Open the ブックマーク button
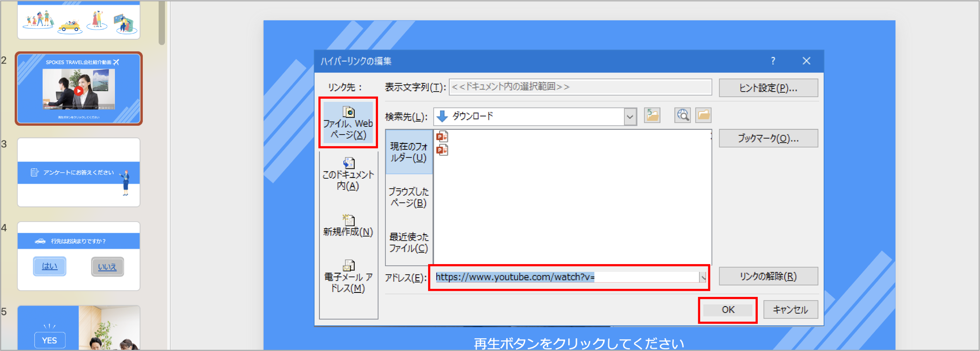Image resolution: width=980 pixels, height=351 pixels. 768,138
